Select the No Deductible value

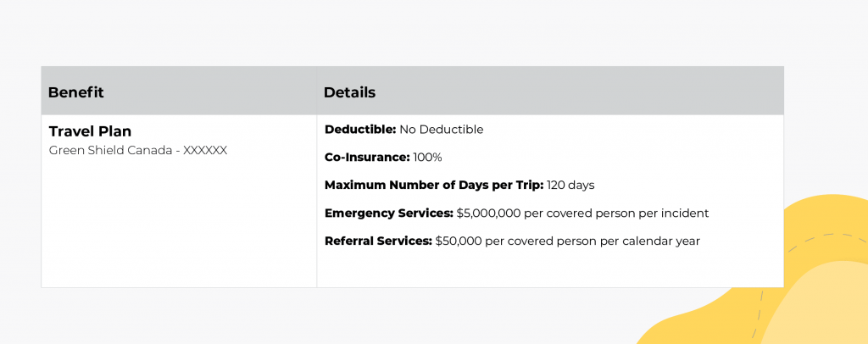point(441,130)
